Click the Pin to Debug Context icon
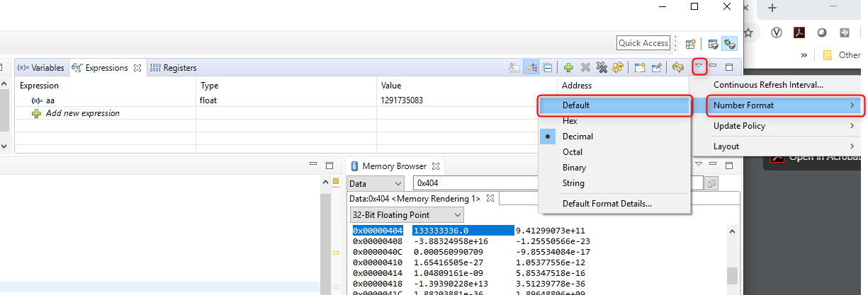The height and width of the screenshot is (295, 868). [x=656, y=68]
